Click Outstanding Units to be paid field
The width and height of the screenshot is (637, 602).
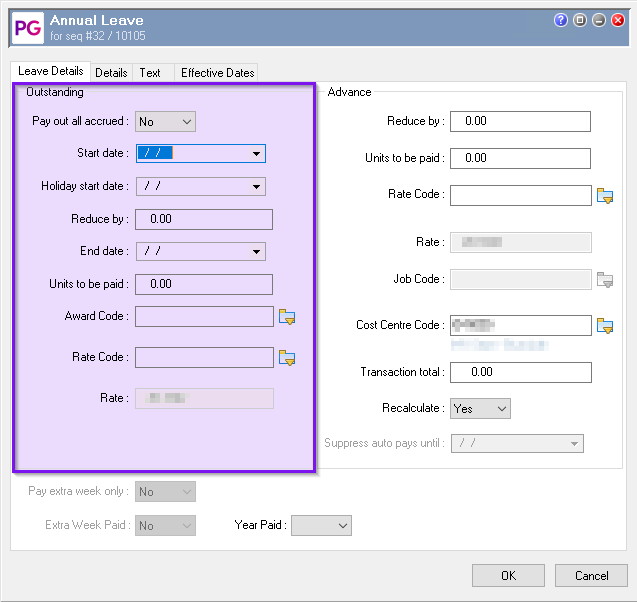click(204, 284)
